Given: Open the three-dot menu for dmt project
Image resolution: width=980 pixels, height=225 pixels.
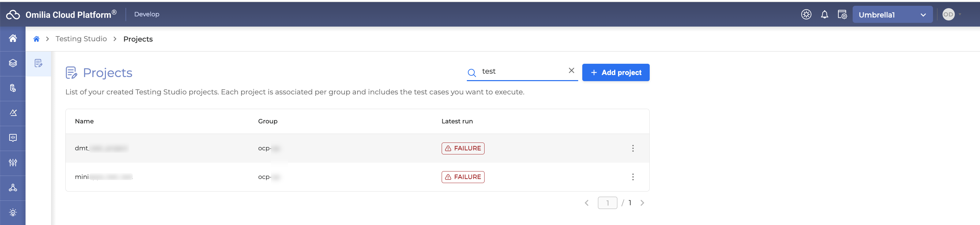Looking at the screenshot, I should click(x=633, y=149).
